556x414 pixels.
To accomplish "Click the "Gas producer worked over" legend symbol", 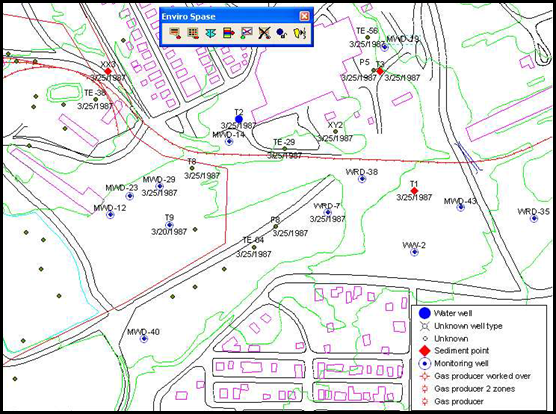I will 424,376.
